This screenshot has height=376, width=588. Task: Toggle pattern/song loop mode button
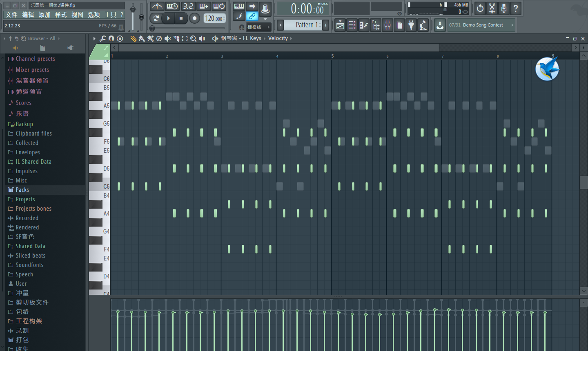tap(156, 18)
